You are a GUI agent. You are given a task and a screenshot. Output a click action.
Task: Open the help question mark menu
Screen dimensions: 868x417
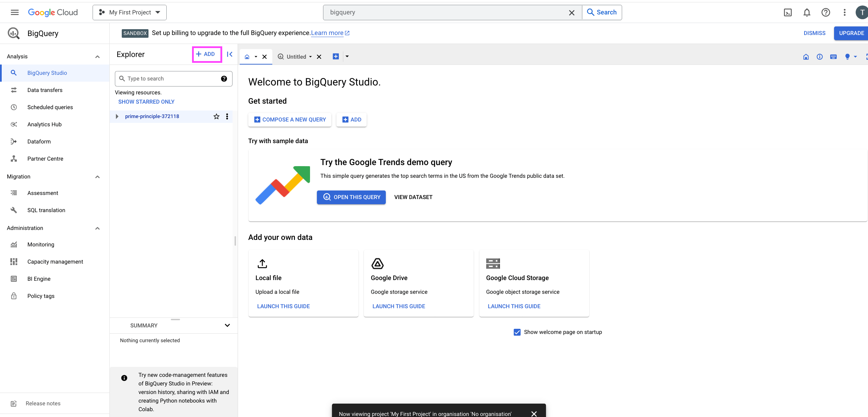click(x=826, y=12)
